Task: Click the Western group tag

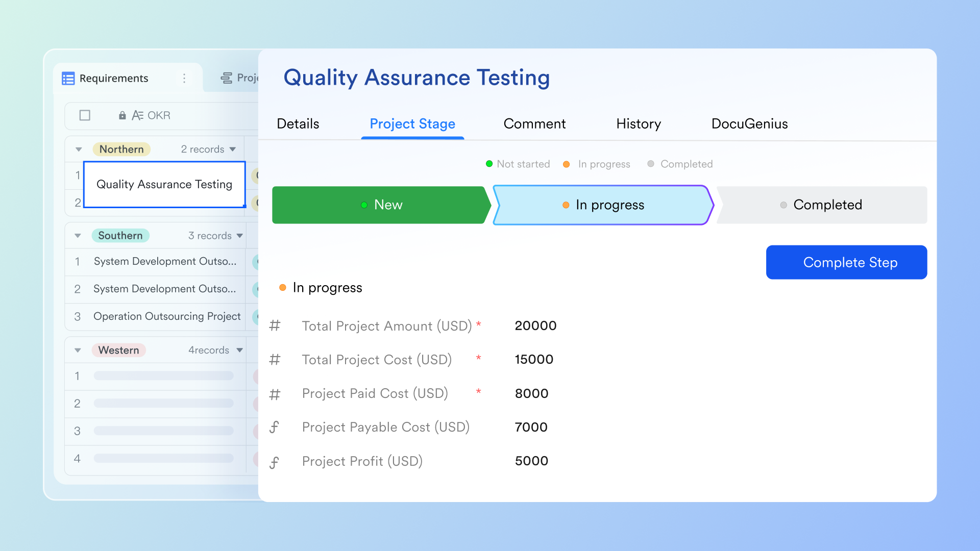Action: [119, 350]
